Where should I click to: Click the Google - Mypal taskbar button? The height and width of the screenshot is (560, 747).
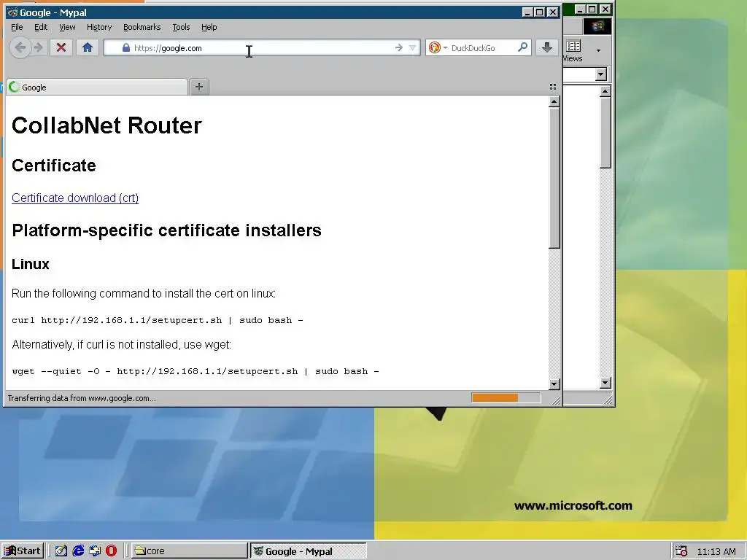pos(309,551)
